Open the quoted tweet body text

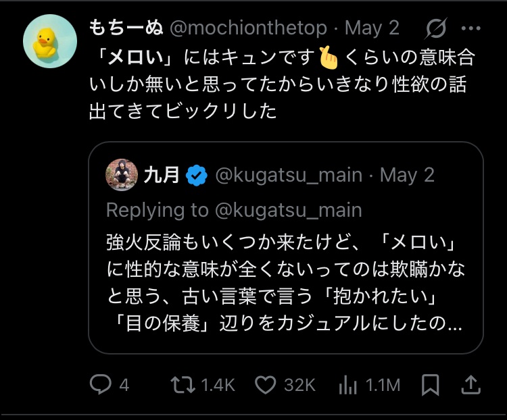click(284, 284)
